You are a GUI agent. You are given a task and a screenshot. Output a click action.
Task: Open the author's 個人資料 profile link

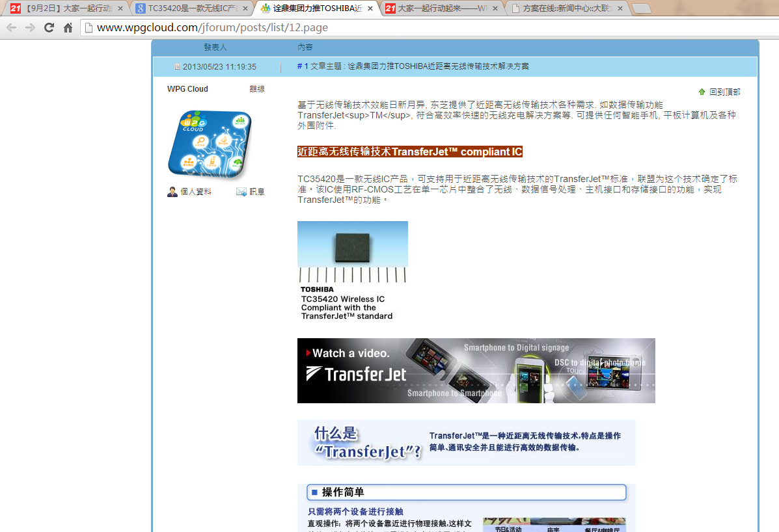point(196,192)
